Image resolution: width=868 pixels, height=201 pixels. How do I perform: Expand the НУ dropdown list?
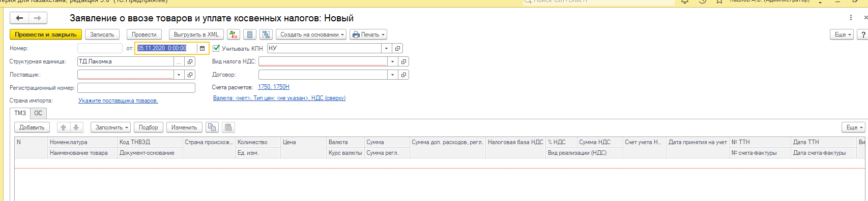point(386,48)
